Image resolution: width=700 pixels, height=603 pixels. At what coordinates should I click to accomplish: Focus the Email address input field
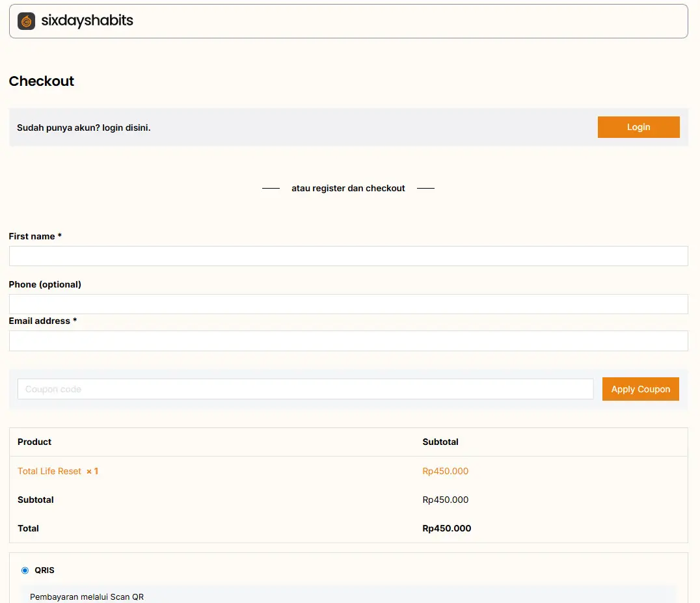pos(348,341)
